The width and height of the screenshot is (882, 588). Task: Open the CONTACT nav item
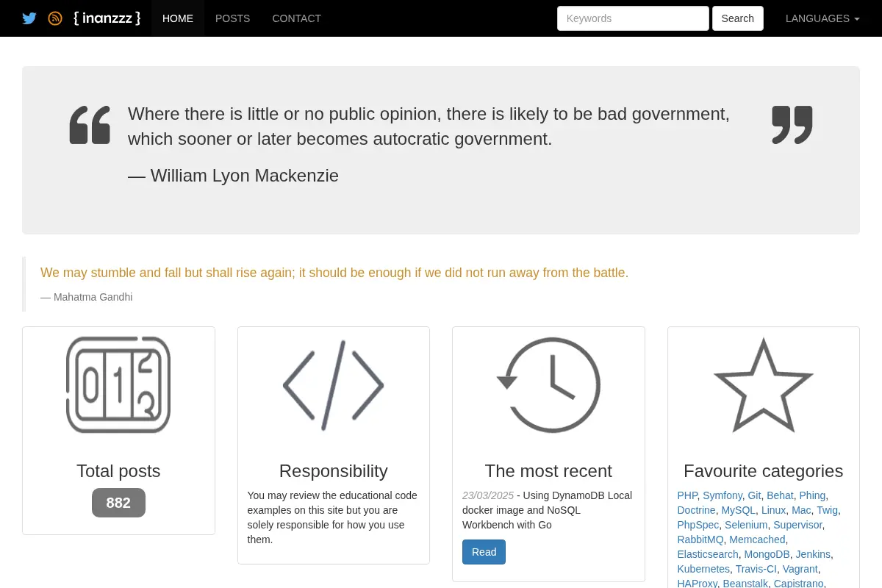[296, 18]
